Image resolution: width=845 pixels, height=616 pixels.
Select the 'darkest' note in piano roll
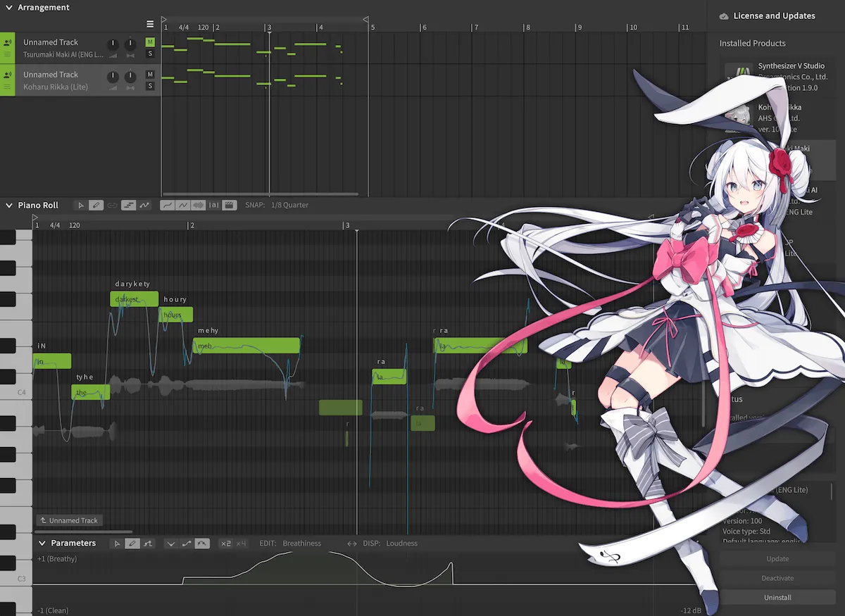[x=134, y=299]
